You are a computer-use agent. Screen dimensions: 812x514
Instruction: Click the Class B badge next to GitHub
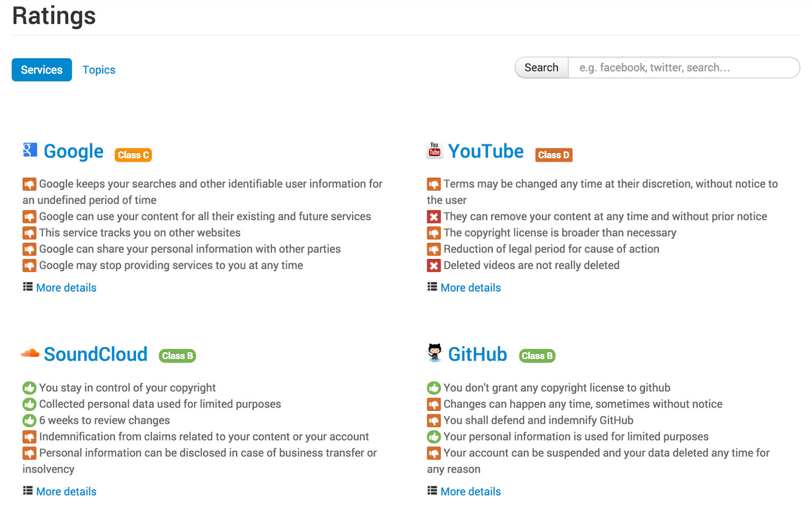[x=536, y=356]
